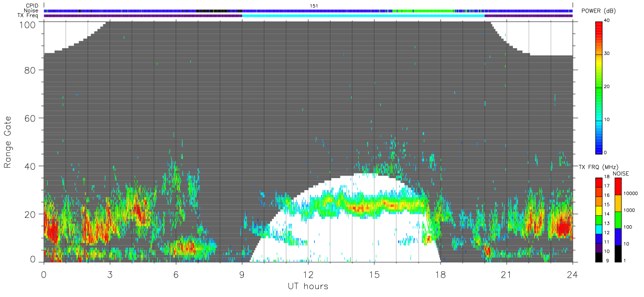644x297 pixels.
Task: Click the Noise row label at top left
Action: click(31, 10)
